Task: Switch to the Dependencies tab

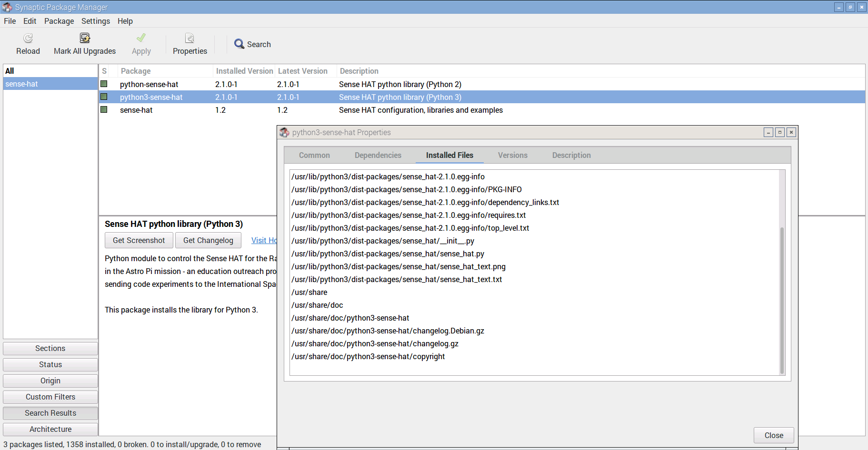Action: [378, 155]
